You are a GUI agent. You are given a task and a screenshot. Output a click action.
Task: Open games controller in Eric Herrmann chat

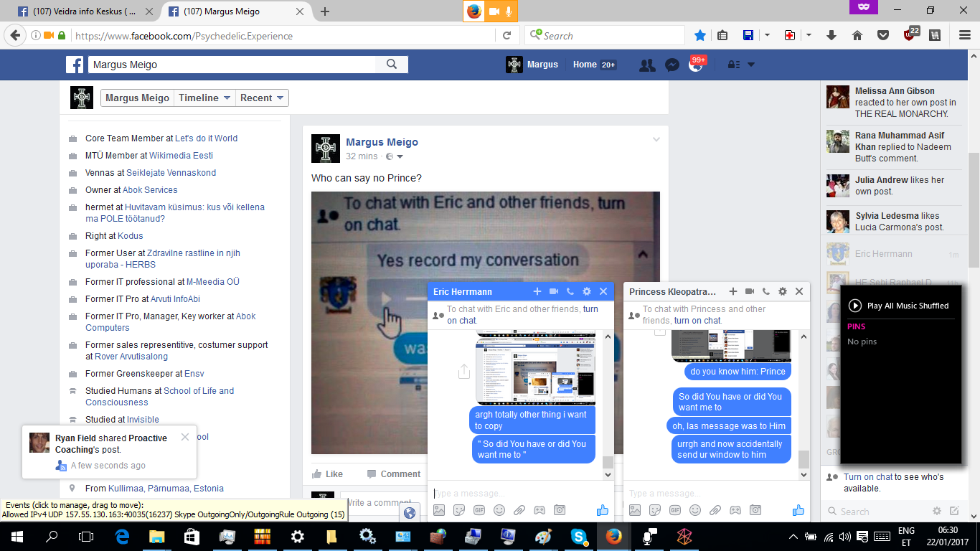[x=540, y=510]
